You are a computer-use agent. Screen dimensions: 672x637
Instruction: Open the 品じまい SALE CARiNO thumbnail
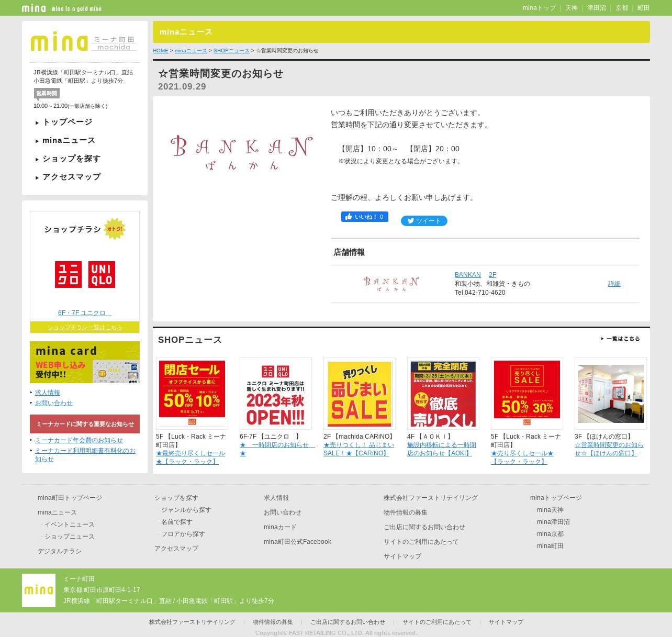[x=360, y=394]
